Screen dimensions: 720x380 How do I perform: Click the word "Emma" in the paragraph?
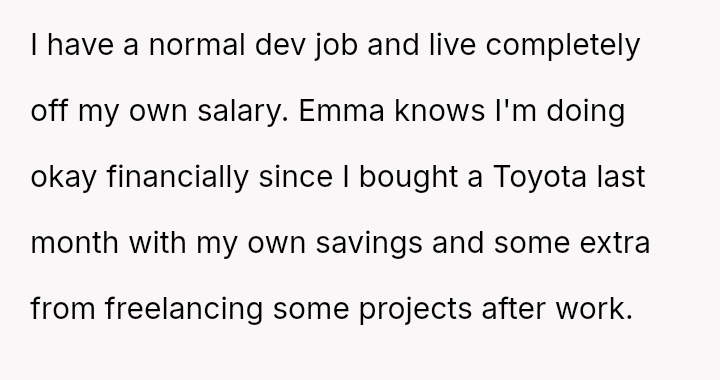[342, 111]
